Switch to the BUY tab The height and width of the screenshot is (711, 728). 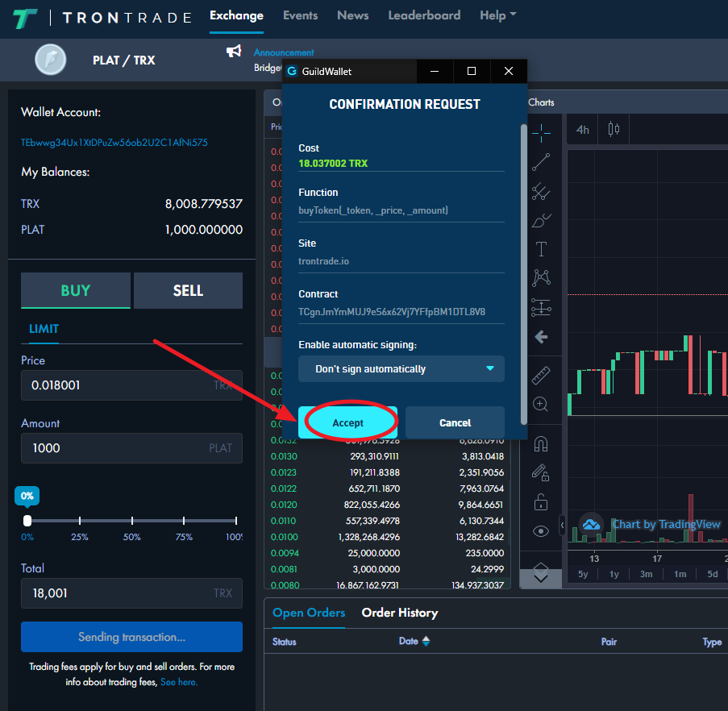coord(76,290)
